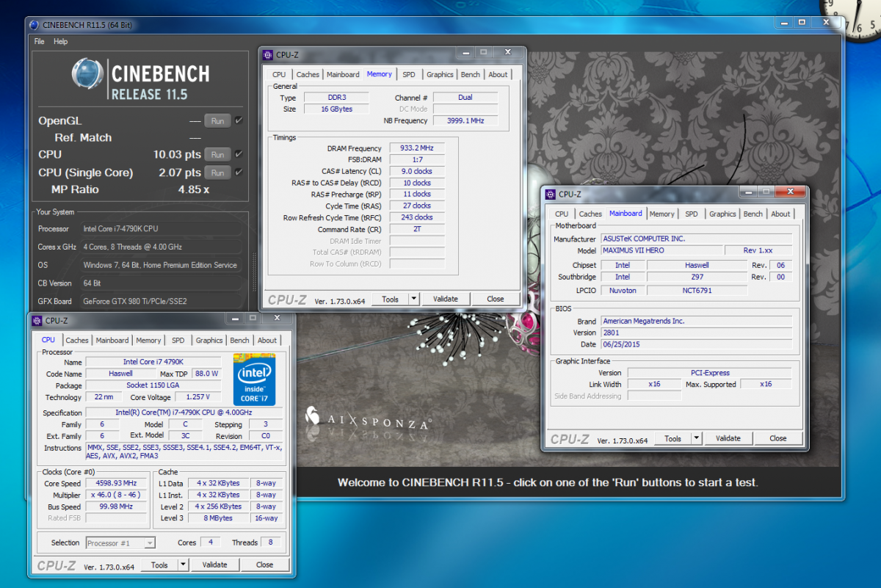Run the OpenGL benchmark
This screenshot has height=588, width=881.
pyautogui.click(x=218, y=120)
